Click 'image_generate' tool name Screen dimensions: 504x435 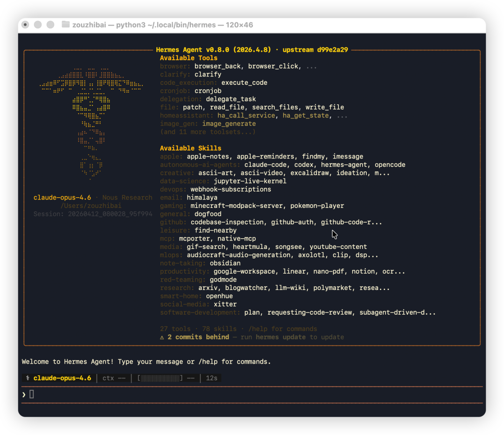point(229,124)
